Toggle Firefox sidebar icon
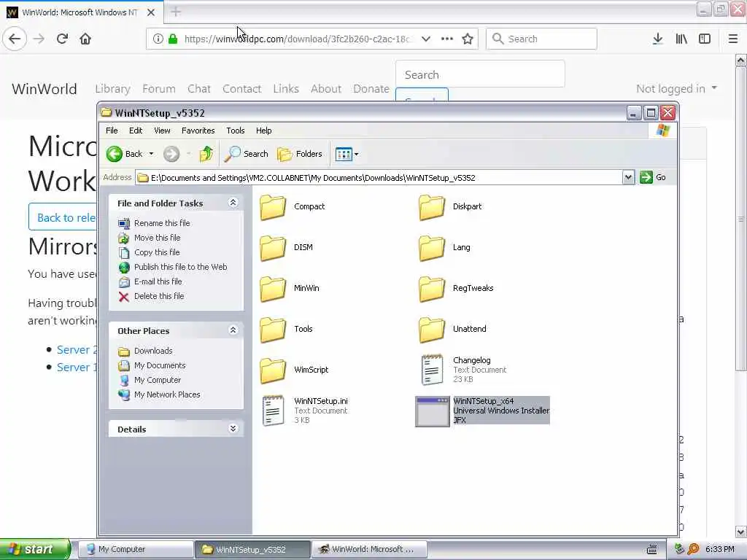 705,39
